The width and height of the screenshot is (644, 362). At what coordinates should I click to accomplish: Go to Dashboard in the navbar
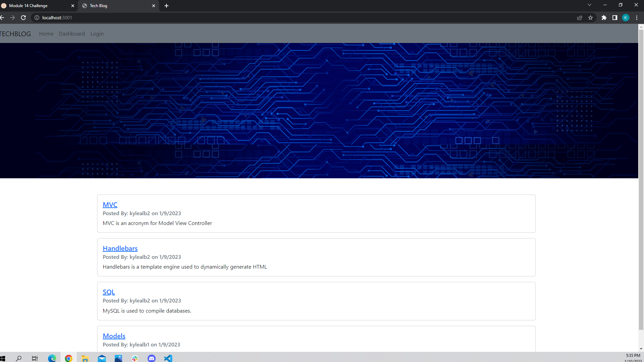pyautogui.click(x=72, y=34)
